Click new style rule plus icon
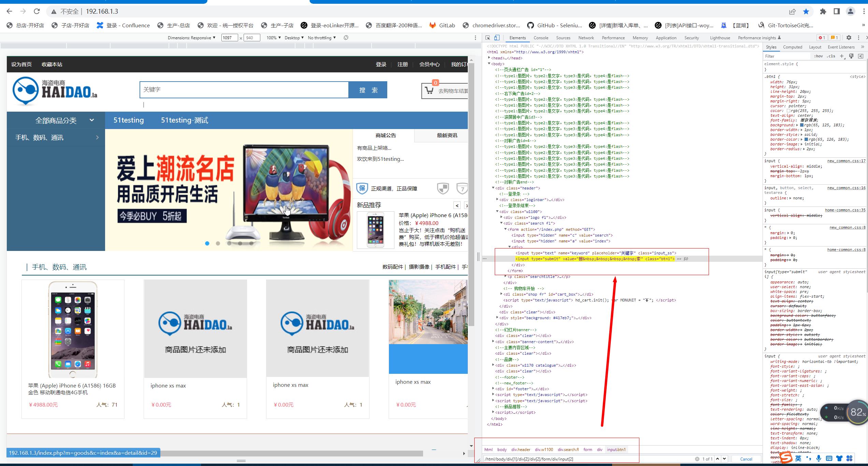 click(x=842, y=56)
